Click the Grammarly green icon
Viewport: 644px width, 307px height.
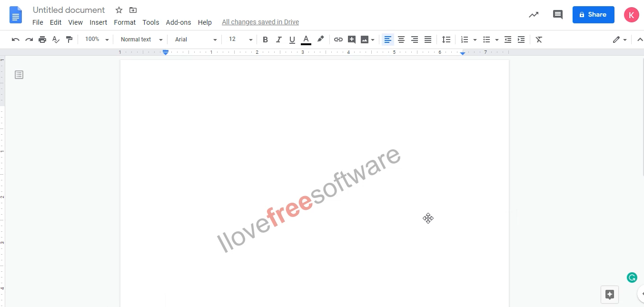[632, 277]
